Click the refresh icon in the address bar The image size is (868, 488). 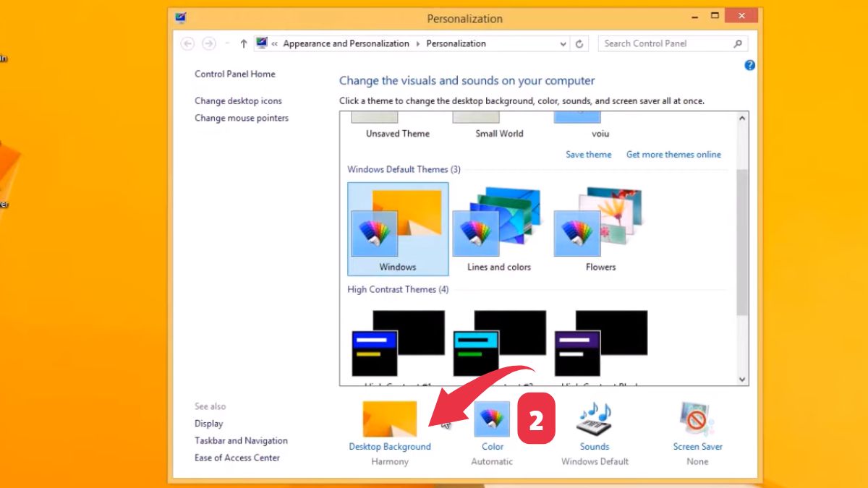[x=579, y=43]
